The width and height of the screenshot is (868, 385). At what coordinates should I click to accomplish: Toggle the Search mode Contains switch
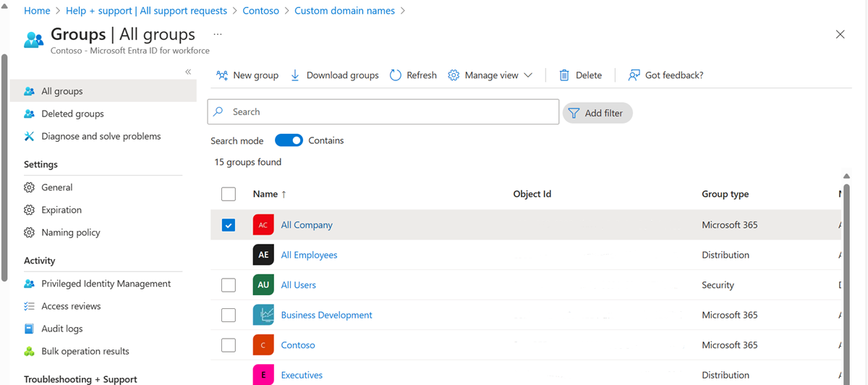(x=289, y=140)
